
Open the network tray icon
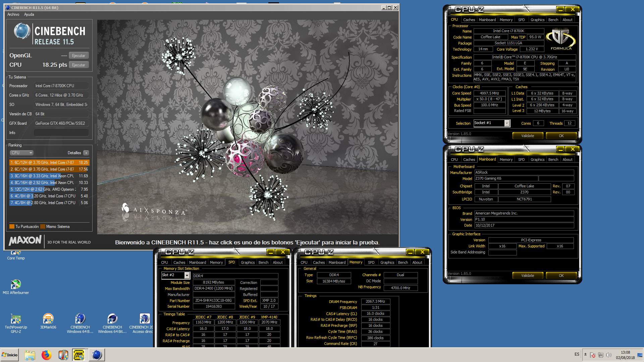click(601, 355)
